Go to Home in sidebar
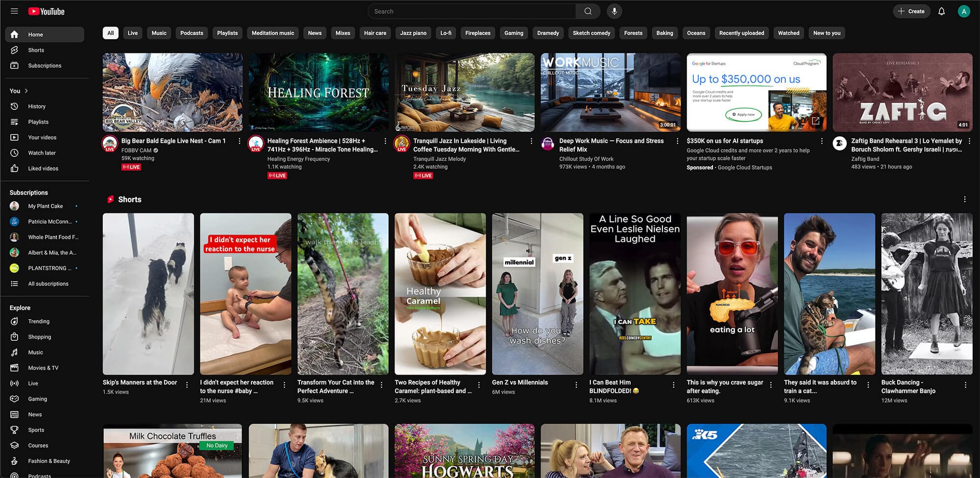 (45, 34)
